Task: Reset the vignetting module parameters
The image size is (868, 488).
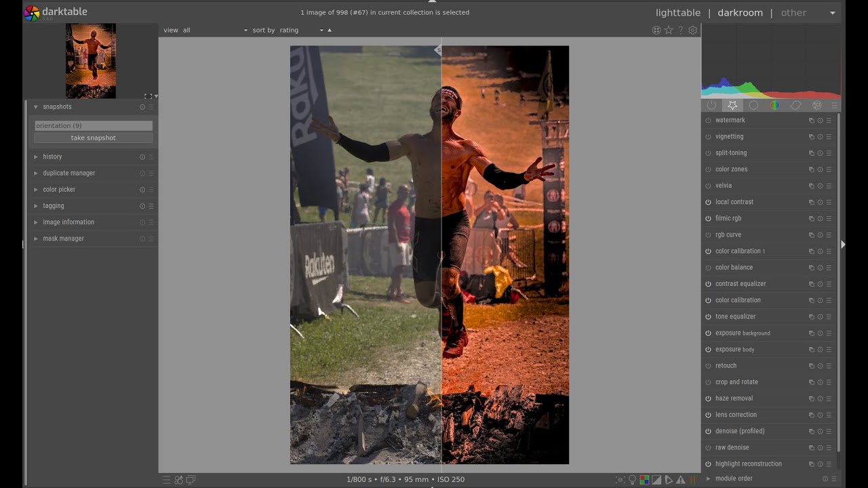Action: coord(820,136)
